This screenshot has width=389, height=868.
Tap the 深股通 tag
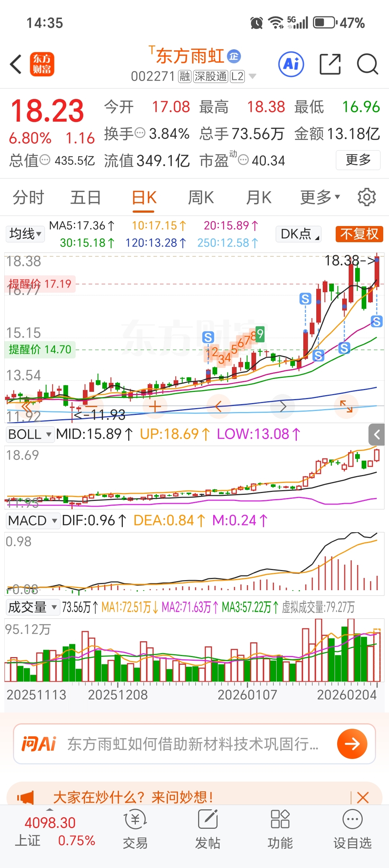pyautogui.click(x=211, y=76)
